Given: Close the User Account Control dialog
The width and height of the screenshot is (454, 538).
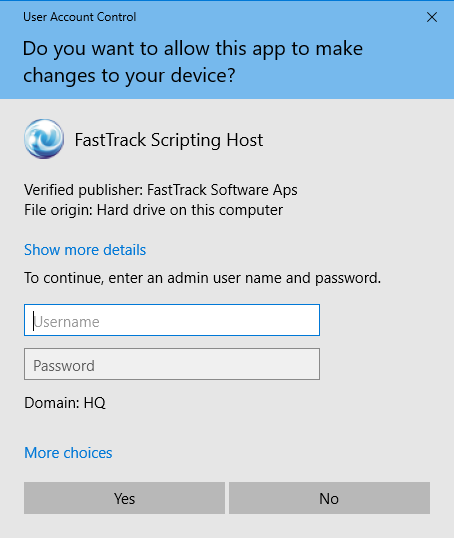Looking at the screenshot, I should (432, 17).
